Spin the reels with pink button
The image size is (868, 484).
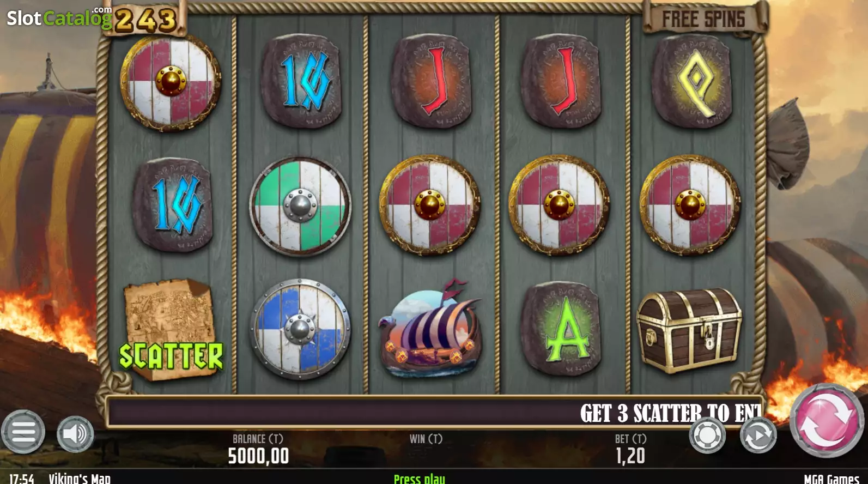point(827,420)
